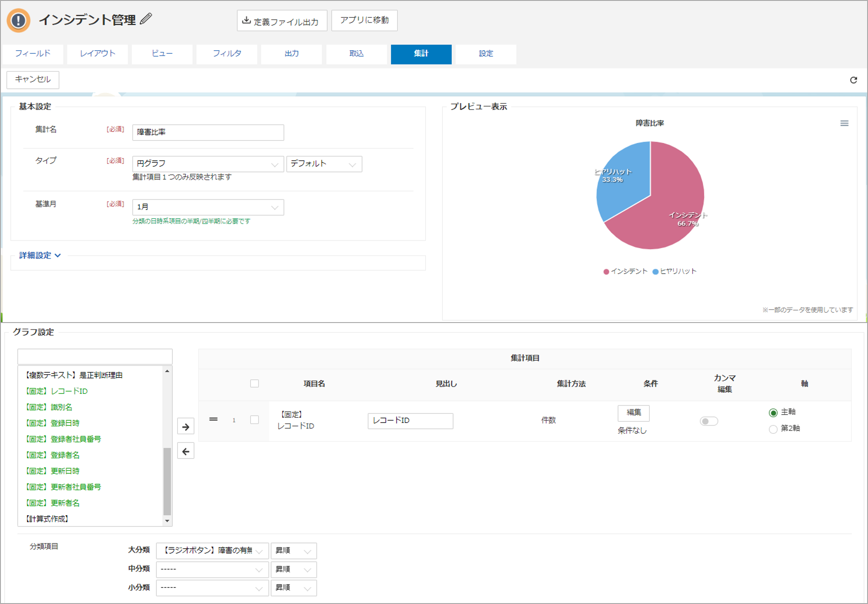The width and height of the screenshot is (868, 604).
Task: Click the list scroll-down arrow
Action: [x=167, y=521]
